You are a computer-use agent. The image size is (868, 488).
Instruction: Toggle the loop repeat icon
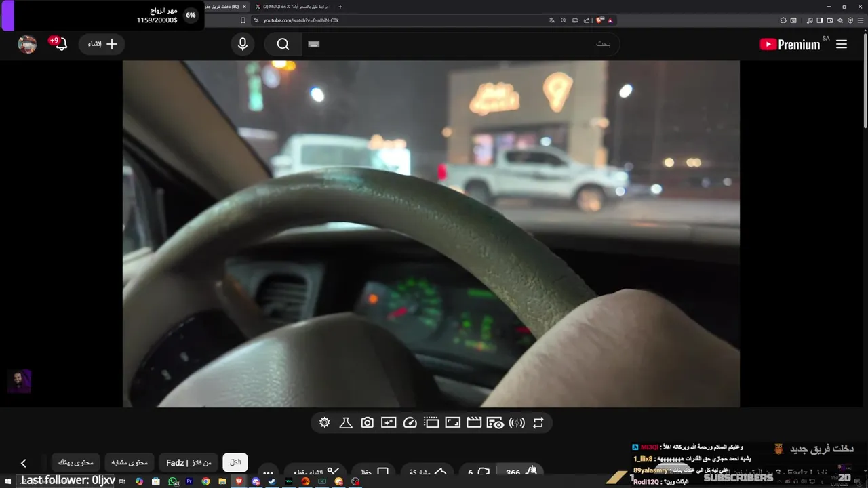[538, 423]
